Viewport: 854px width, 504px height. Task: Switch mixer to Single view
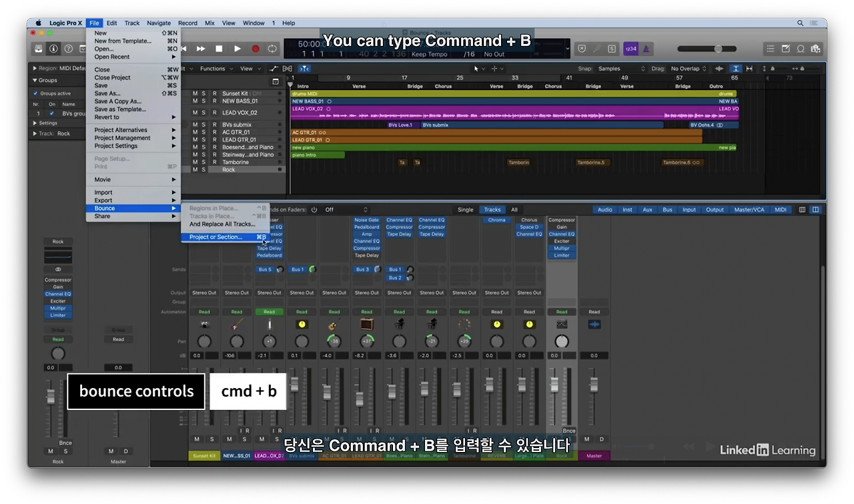tap(465, 209)
